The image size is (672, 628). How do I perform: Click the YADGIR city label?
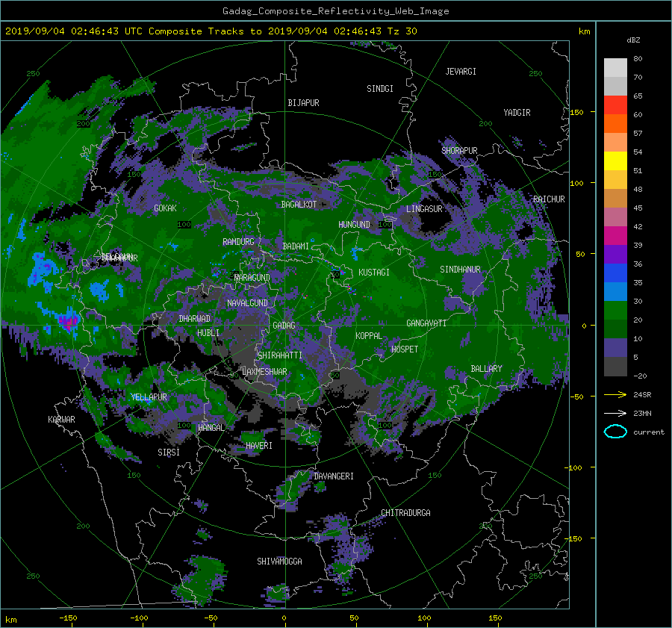[x=517, y=113]
